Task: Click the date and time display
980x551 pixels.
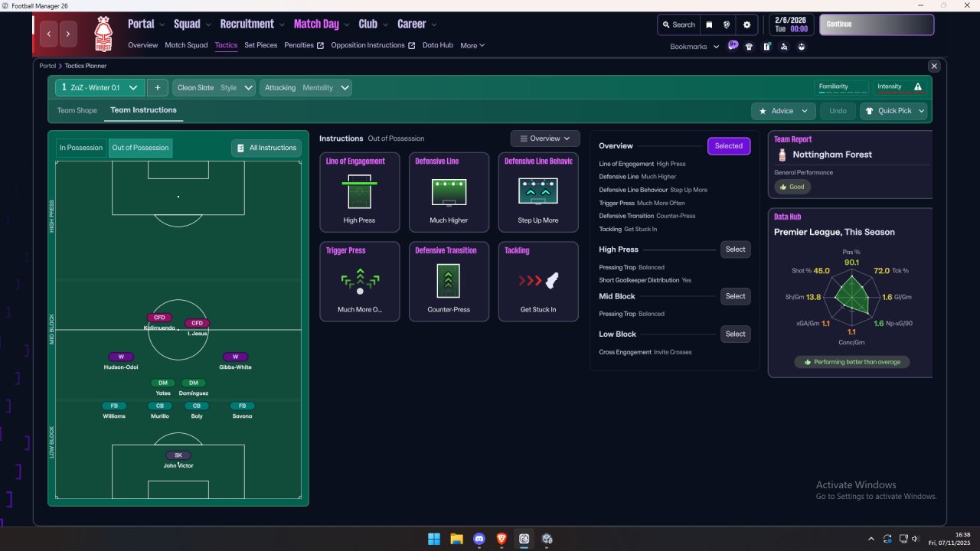Action: 793,24
